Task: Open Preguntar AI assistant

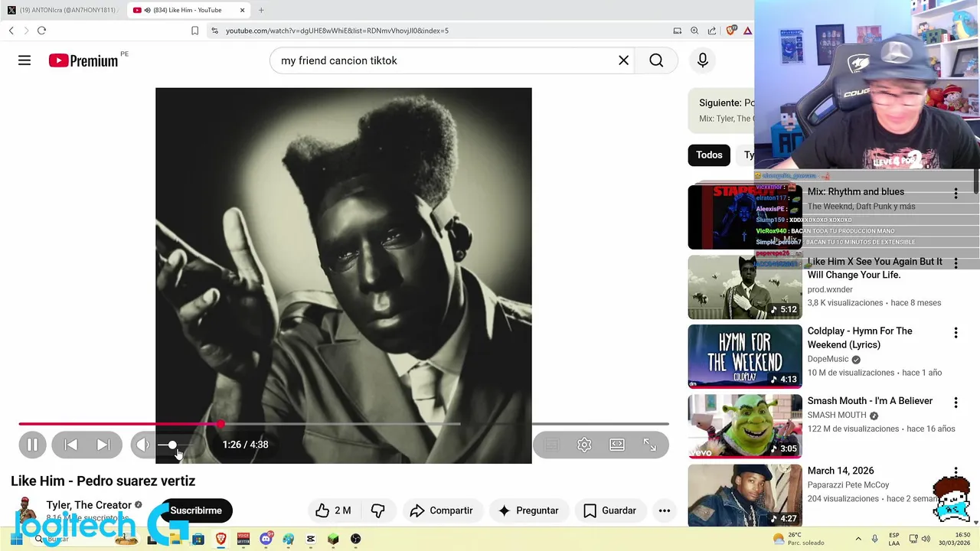Action: pyautogui.click(x=528, y=510)
